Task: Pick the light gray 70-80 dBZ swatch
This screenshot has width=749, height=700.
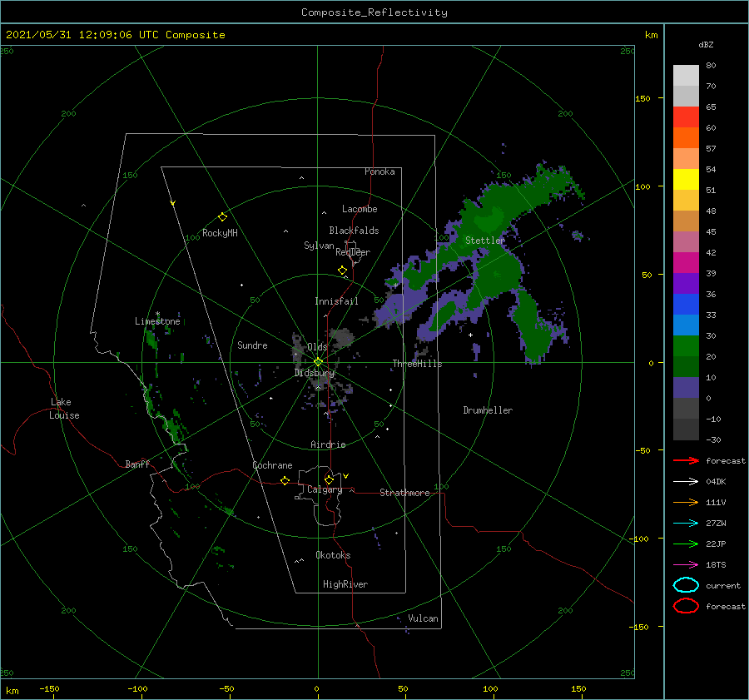Action: coord(686,76)
